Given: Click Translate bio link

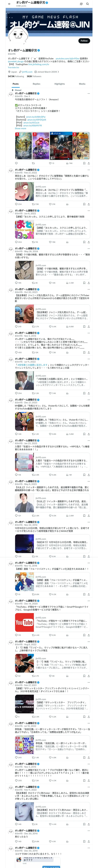Looking at the screenshot, I should click(14, 67).
